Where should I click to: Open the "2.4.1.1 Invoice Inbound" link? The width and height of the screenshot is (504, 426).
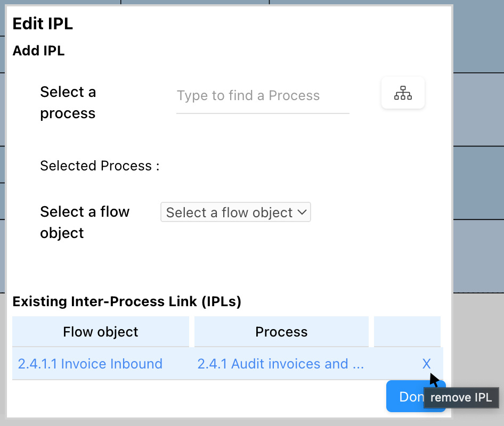coord(90,364)
